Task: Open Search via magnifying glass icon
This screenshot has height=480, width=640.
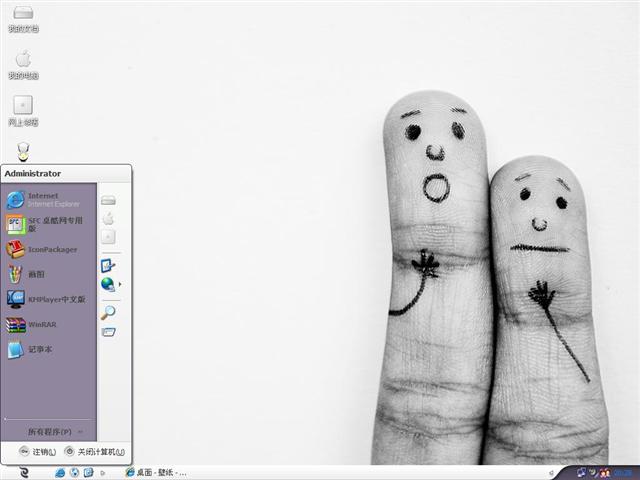Action: pos(108,313)
